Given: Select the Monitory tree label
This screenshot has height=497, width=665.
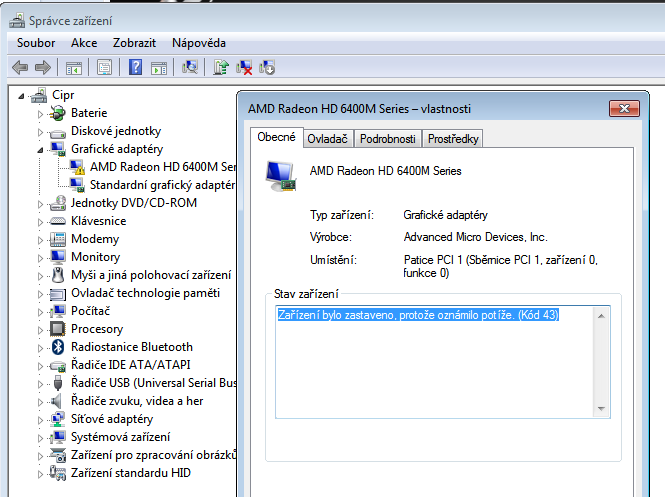Looking at the screenshot, I should pos(95,257).
